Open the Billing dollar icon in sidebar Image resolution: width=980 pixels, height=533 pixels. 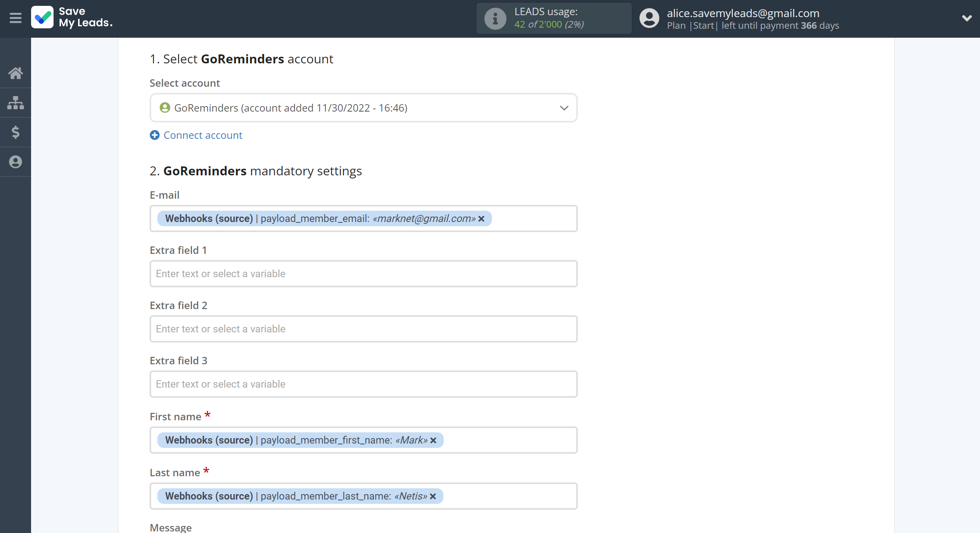tap(16, 132)
